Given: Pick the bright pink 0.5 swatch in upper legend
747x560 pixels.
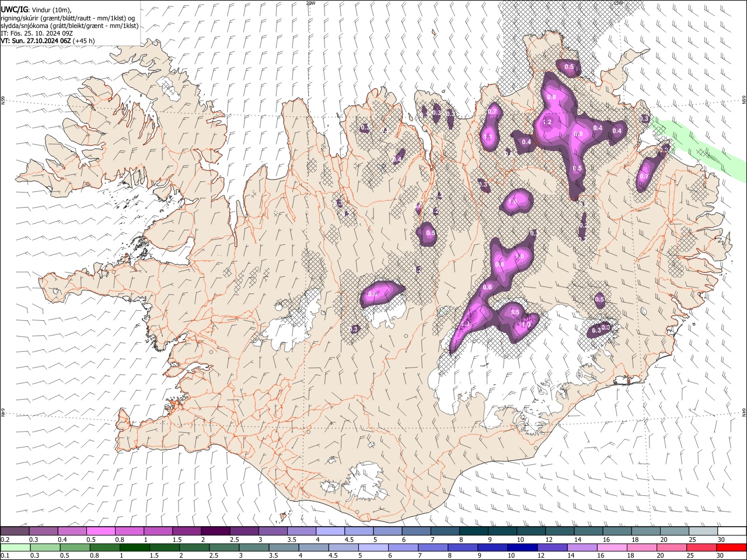Looking at the screenshot, I should pyautogui.click(x=100, y=531).
